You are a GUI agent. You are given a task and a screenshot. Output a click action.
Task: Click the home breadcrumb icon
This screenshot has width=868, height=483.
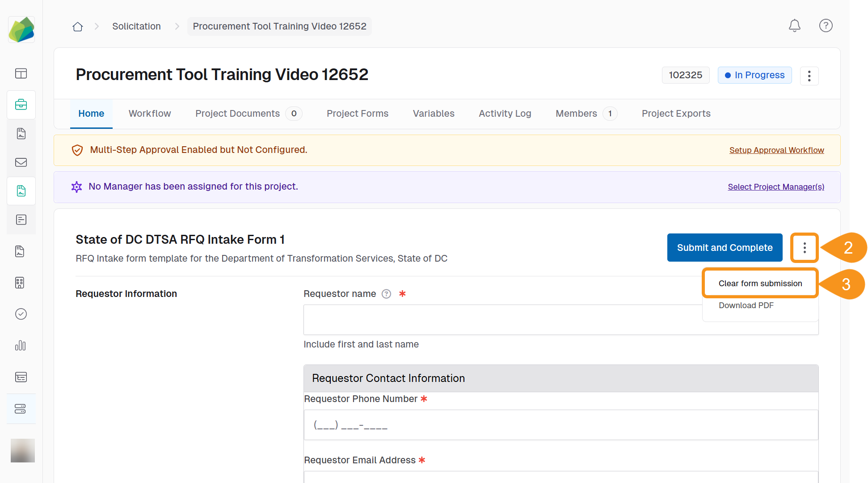(x=78, y=26)
